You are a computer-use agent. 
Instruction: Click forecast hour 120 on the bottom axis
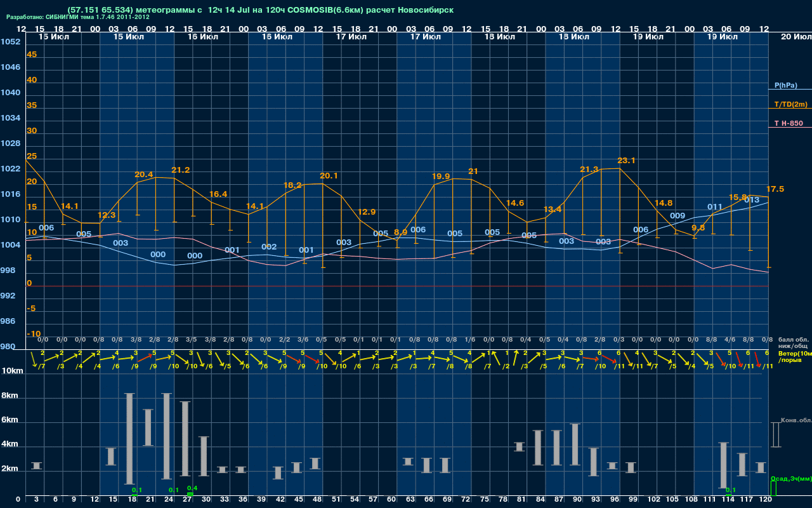(766, 500)
